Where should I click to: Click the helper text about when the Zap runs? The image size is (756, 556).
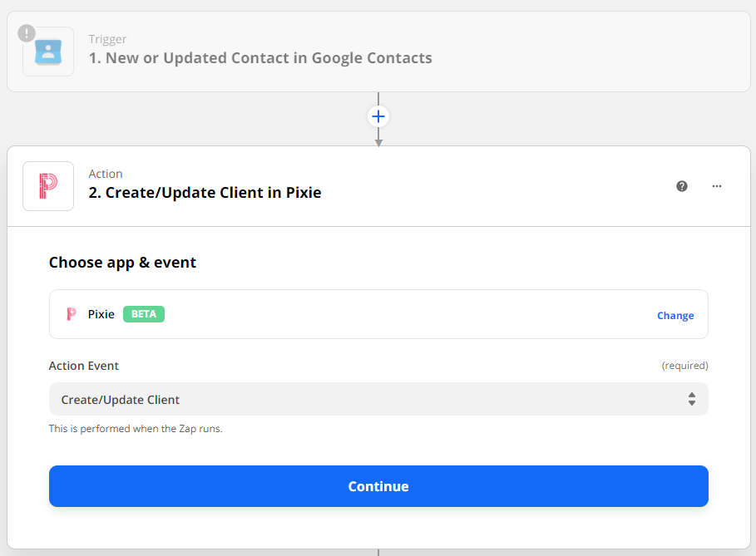136,429
